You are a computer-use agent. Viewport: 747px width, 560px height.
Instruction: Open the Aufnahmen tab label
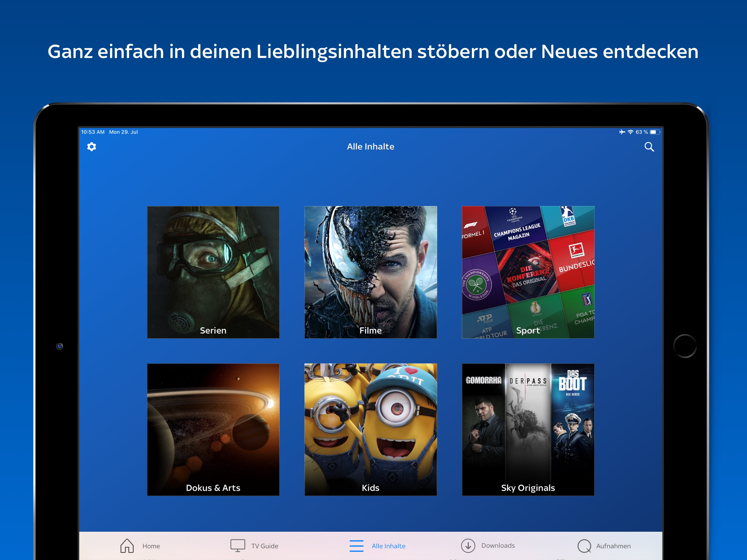click(x=613, y=546)
